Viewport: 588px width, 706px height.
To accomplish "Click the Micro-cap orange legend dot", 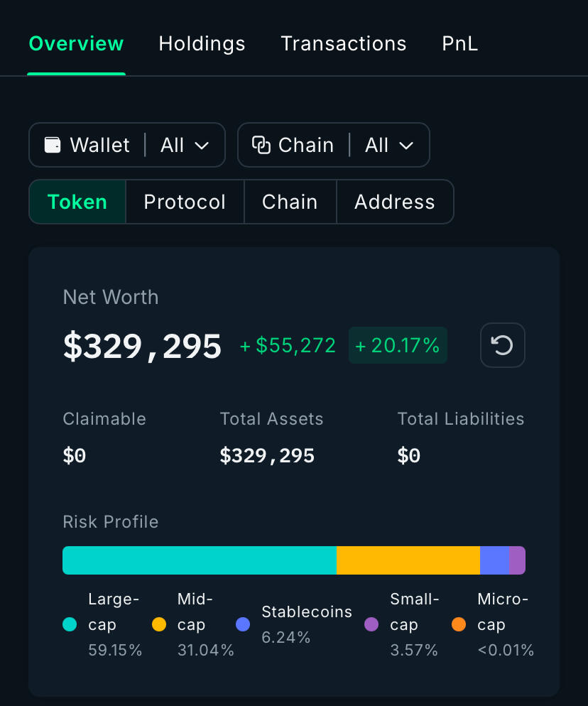I will [459, 624].
